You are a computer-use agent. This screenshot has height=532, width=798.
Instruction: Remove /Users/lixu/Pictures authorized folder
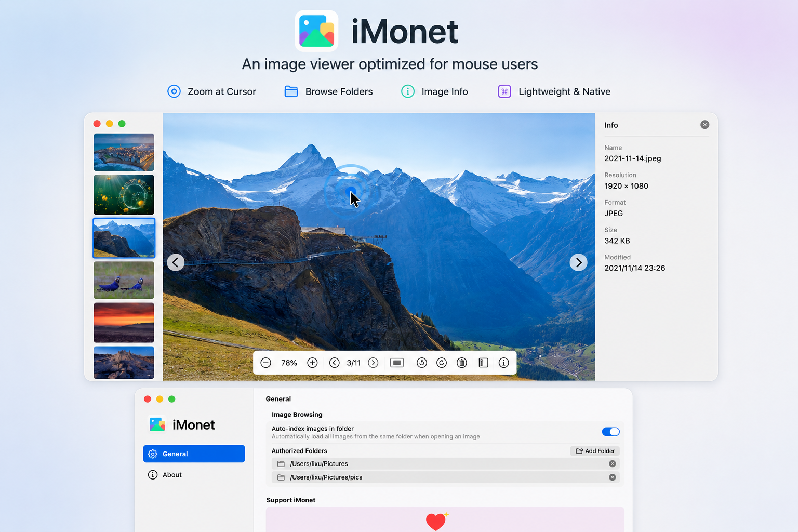click(x=613, y=464)
